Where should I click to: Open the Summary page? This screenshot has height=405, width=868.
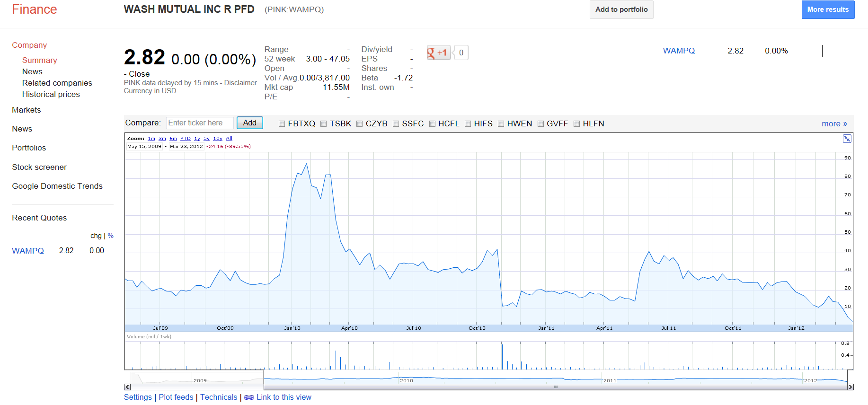pyautogui.click(x=39, y=61)
